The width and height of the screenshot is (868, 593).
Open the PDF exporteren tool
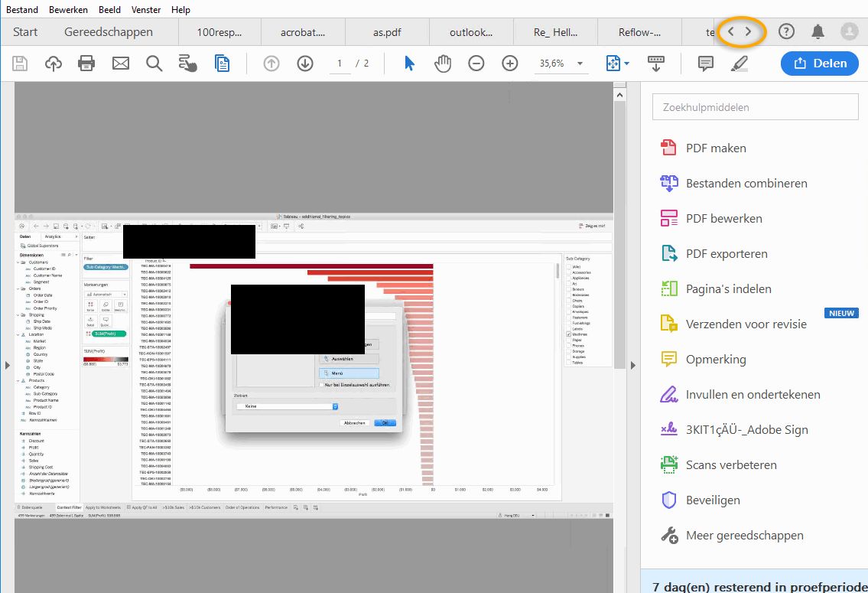pyautogui.click(x=725, y=253)
